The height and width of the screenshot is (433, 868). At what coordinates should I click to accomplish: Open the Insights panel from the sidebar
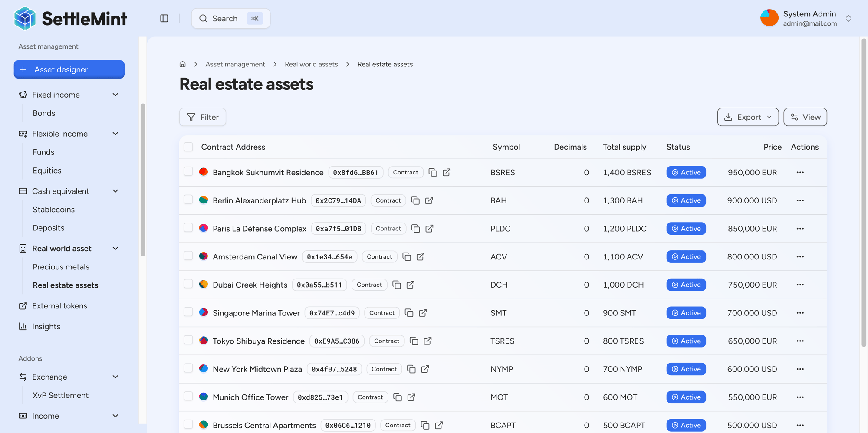click(46, 326)
